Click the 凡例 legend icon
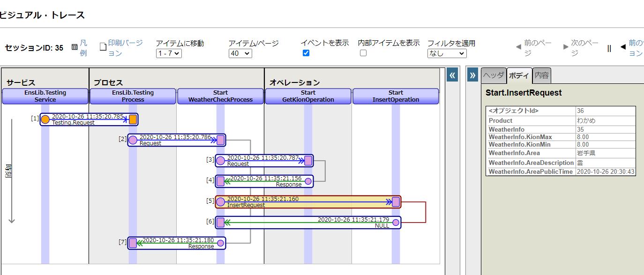The width and height of the screenshot is (644, 275). tap(75, 47)
